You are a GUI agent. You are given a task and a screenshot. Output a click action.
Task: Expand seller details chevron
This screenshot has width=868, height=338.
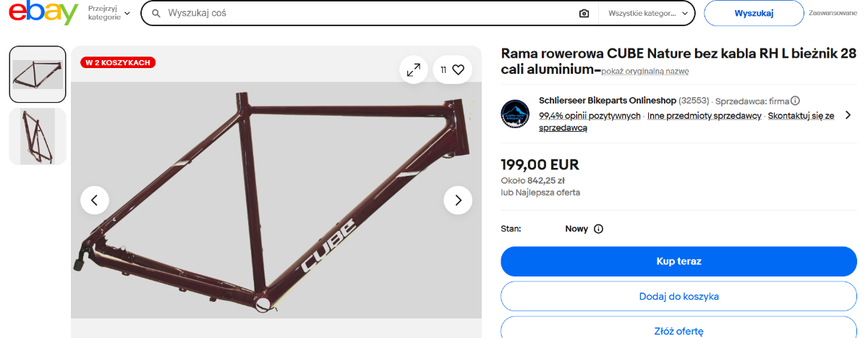coord(848,115)
